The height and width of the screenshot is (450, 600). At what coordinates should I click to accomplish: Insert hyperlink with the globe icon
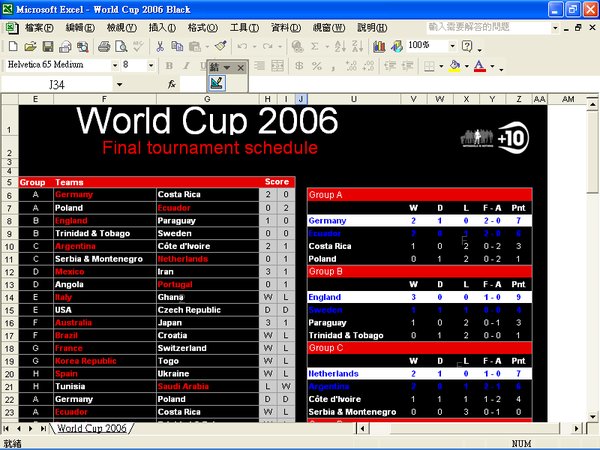pos(297,46)
